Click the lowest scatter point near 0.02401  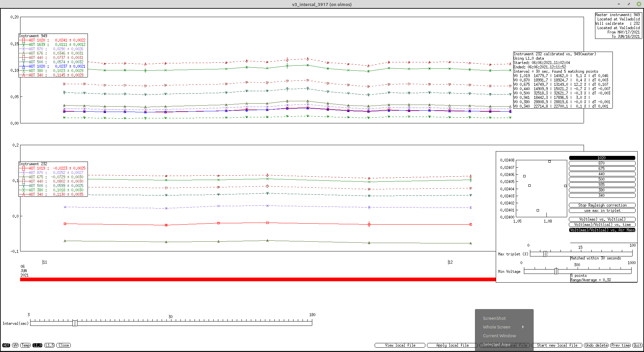538,211
